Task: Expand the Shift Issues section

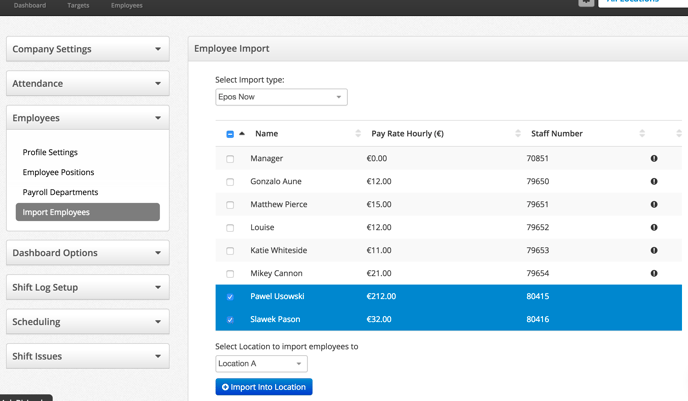Action: (88, 356)
